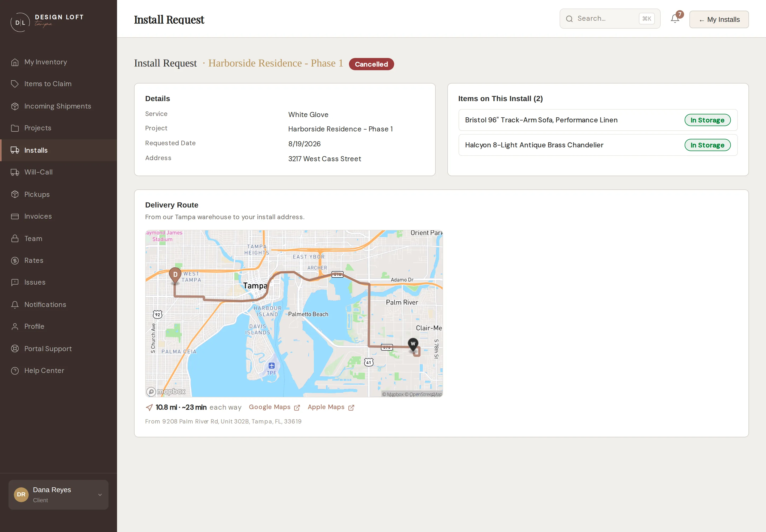Screen dimensions: 766x532
Task: Click the Projects folder icon
Action: tap(15, 128)
